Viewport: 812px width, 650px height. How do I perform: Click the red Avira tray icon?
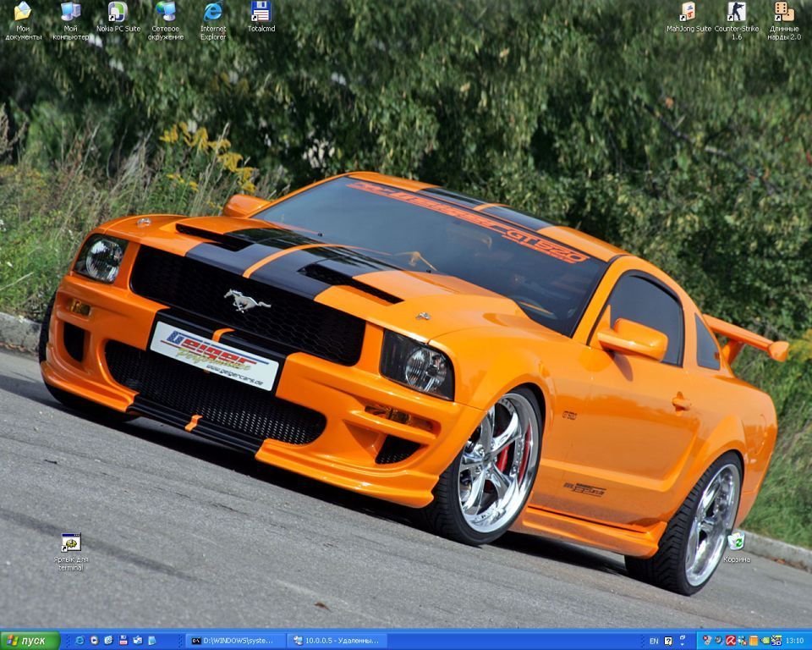click(730, 641)
